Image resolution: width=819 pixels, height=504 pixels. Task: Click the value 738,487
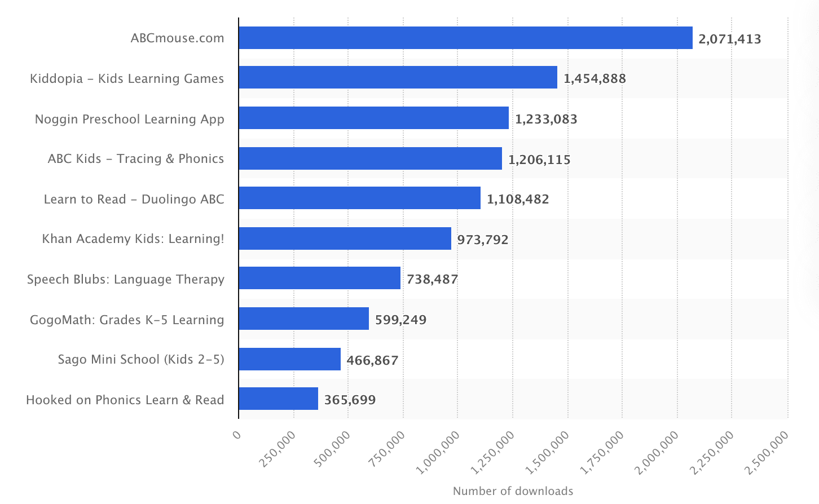click(x=432, y=280)
